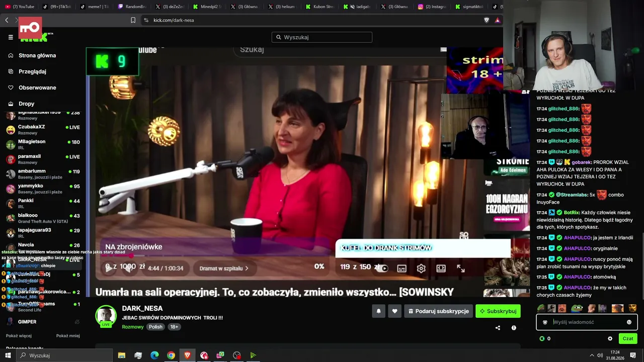Viewport: 644px width, 362px height.
Task: Open Przeglądaj in the sidebar
Action: click(32, 71)
